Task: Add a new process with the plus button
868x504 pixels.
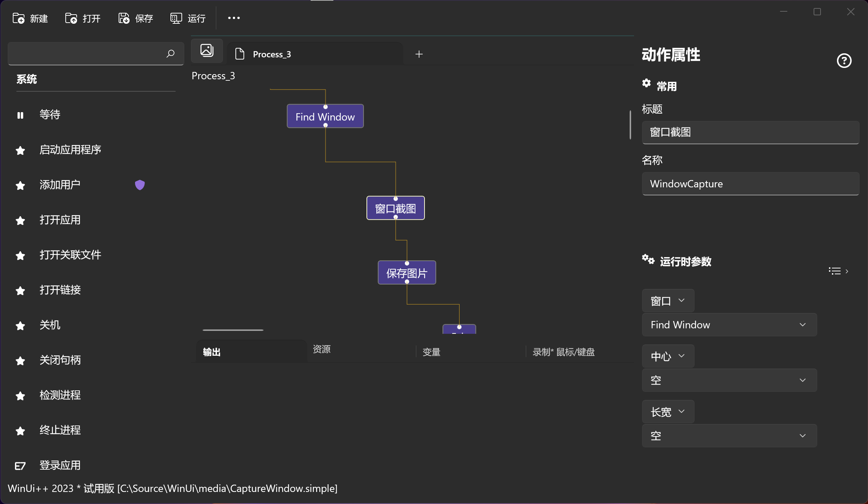Action: point(419,54)
